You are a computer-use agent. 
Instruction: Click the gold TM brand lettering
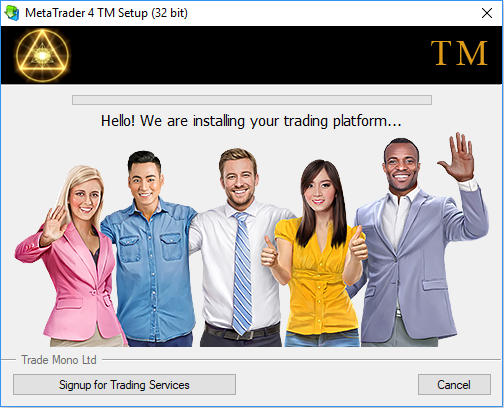459,53
